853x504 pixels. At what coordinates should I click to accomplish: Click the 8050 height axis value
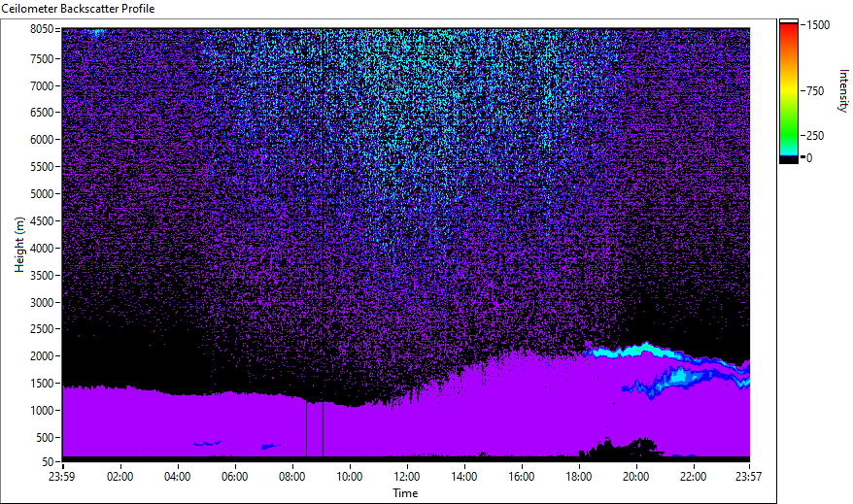coord(42,29)
